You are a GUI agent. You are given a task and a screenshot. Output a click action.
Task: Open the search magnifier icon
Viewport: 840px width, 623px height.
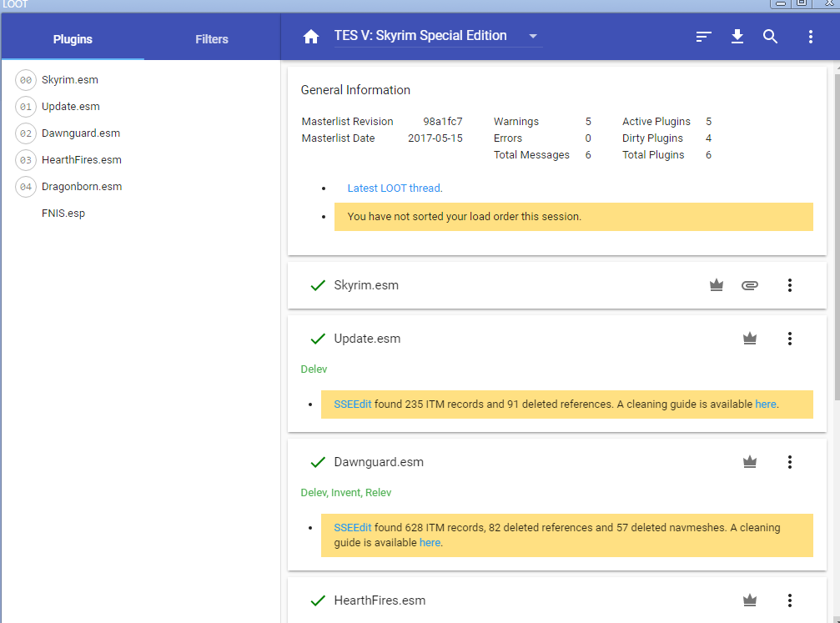[771, 37]
